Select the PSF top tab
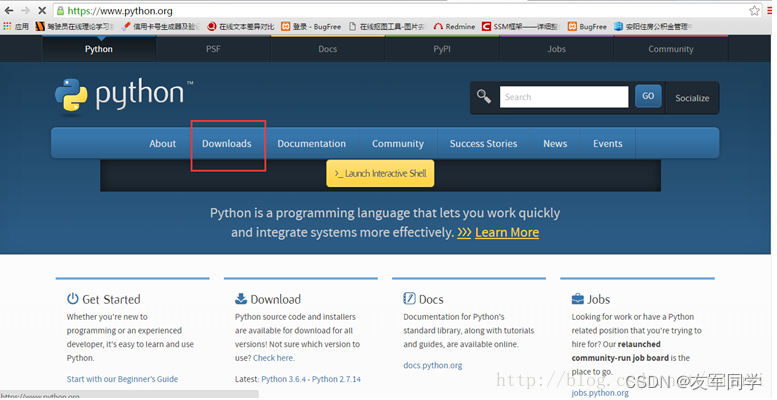This screenshot has width=777, height=400. click(x=213, y=49)
